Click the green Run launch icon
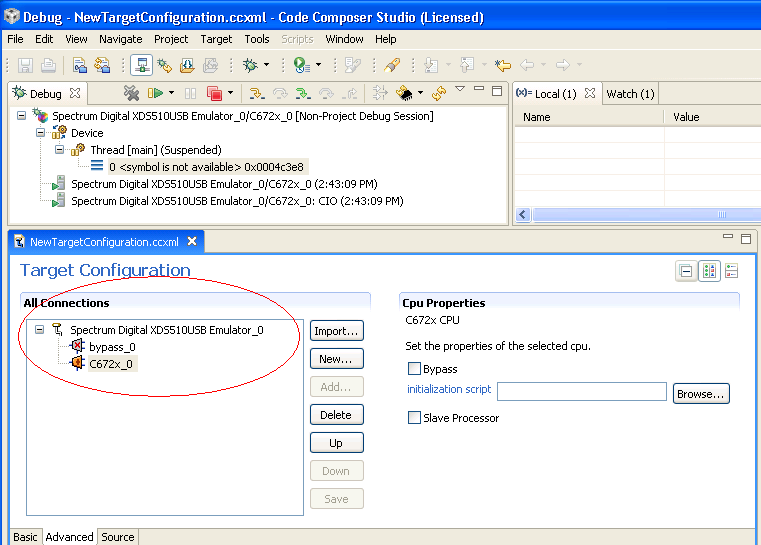 (x=302, y=65)
